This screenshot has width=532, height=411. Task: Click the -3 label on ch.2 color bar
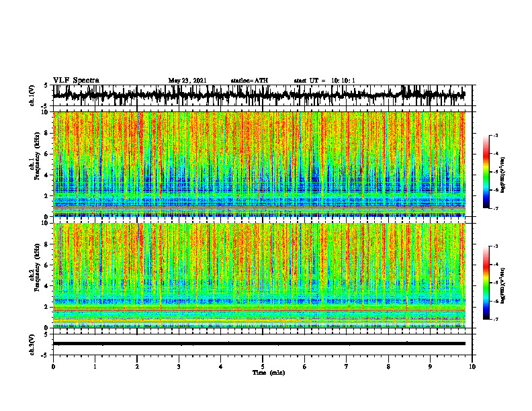(x=496, y=246)
